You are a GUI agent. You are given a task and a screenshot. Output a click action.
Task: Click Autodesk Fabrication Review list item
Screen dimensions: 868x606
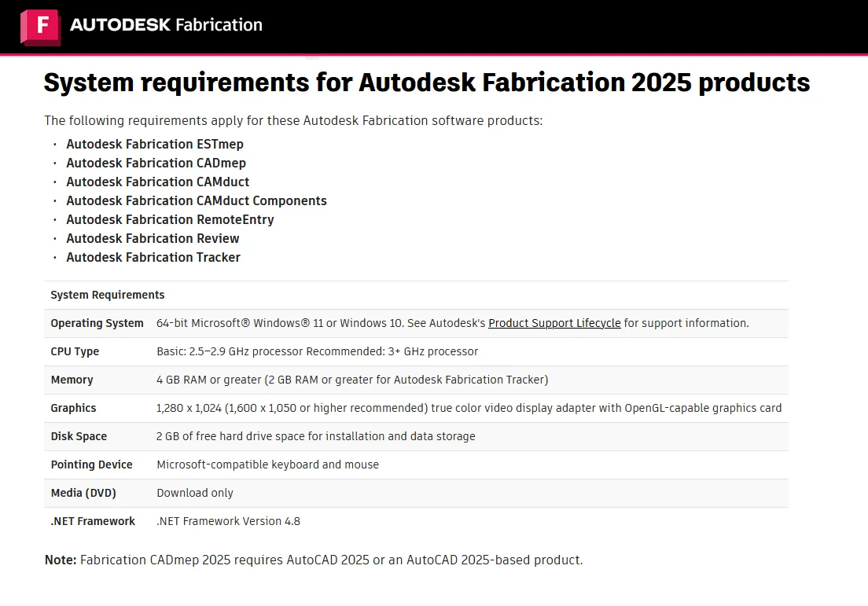[153, 239]
